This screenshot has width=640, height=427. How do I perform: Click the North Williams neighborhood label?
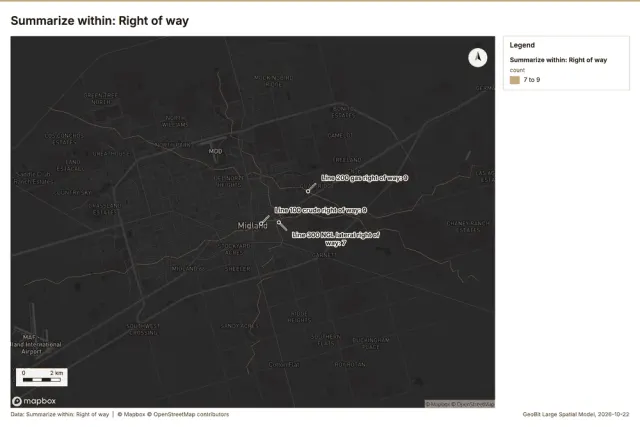click(x=175, y=121)
